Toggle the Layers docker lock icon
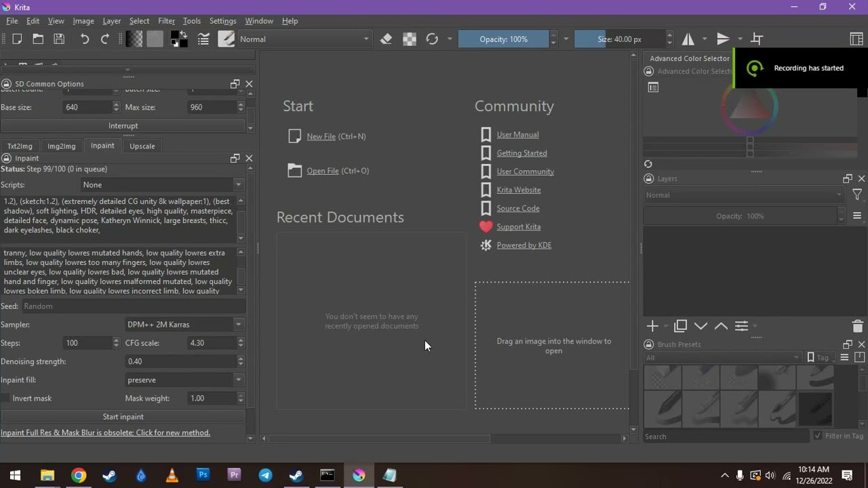 [x=649, y=179]
